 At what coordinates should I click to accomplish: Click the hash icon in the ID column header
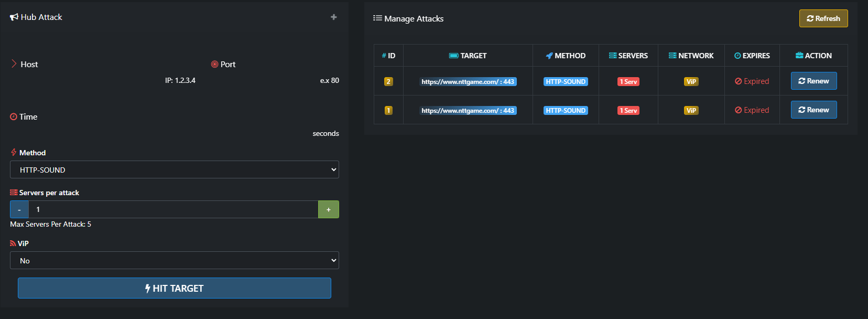tap(384, 56)
